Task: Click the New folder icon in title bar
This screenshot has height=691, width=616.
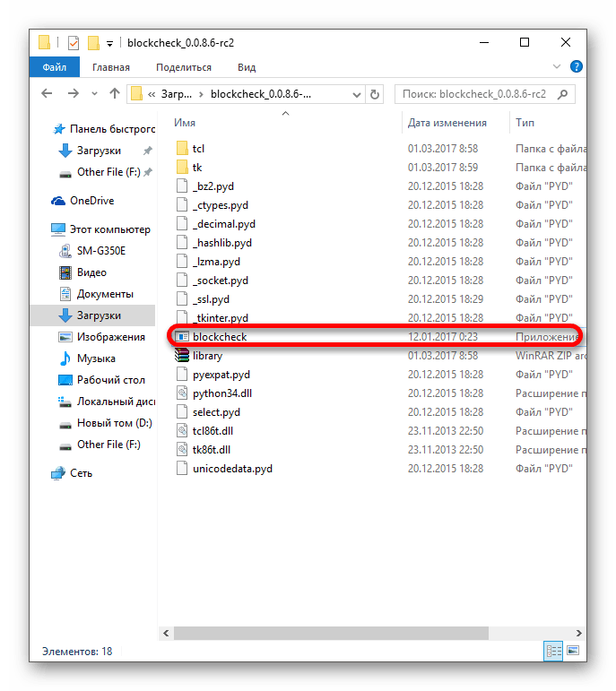Action: click(93, 43)
